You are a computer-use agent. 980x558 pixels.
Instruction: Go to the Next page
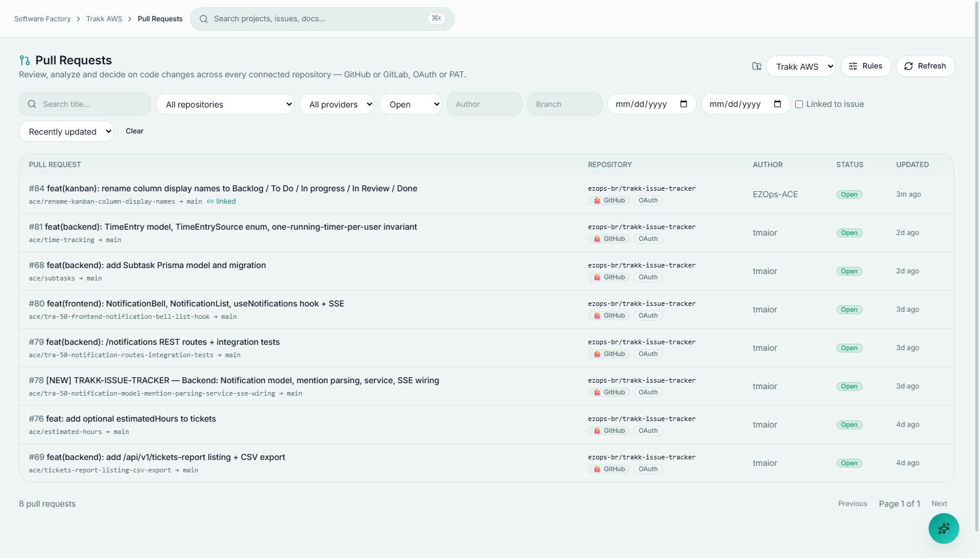pyautogui.click(x=939, y=504)
